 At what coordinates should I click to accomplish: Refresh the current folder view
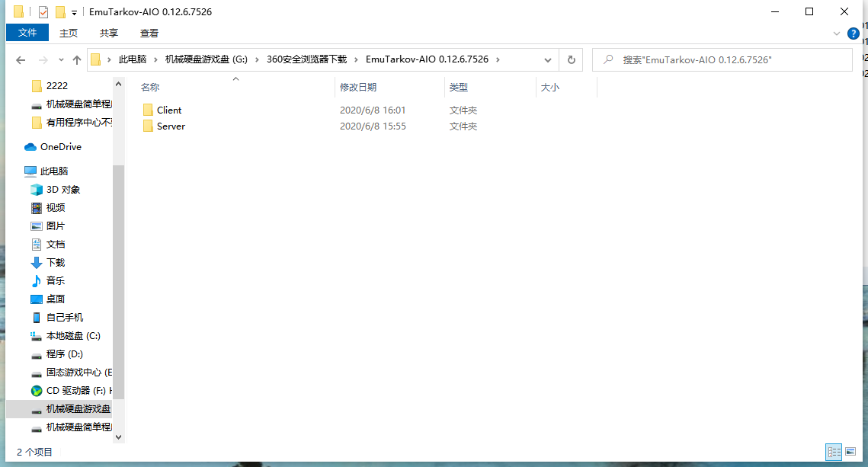572,59
